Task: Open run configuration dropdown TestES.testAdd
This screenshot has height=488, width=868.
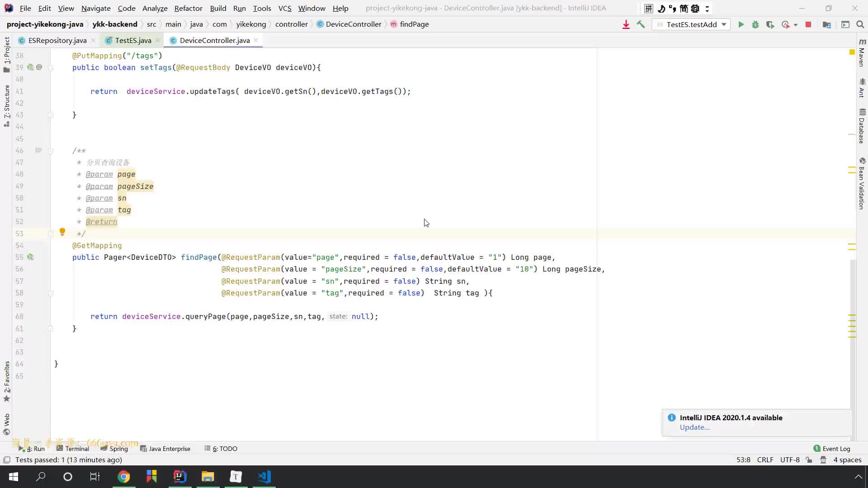Action: click(x=691, y=24)
